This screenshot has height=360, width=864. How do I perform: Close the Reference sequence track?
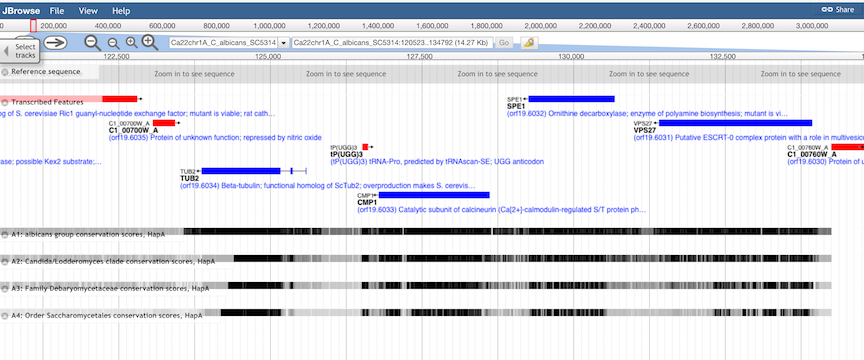[x=4, y=72]
